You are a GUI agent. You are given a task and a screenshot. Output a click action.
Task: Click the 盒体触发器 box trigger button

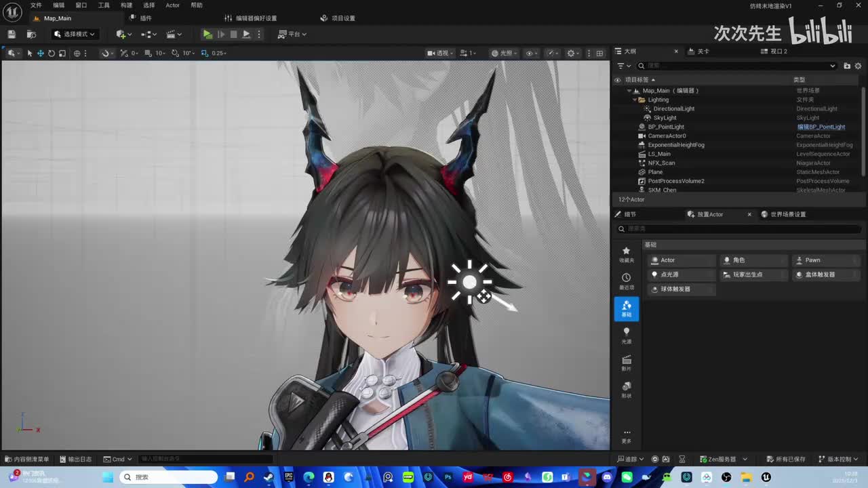point(827,274)
